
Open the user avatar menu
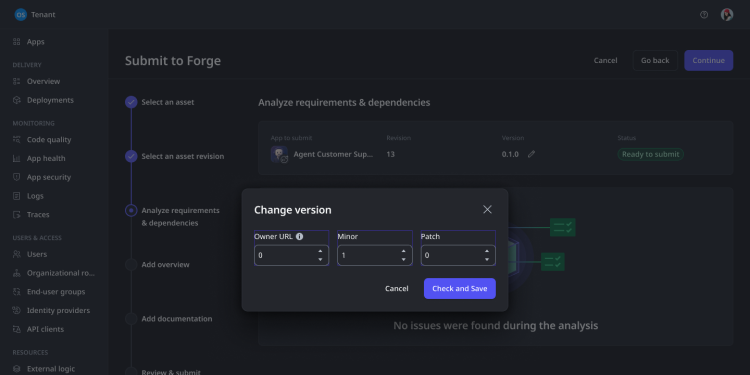coord(727,15)
